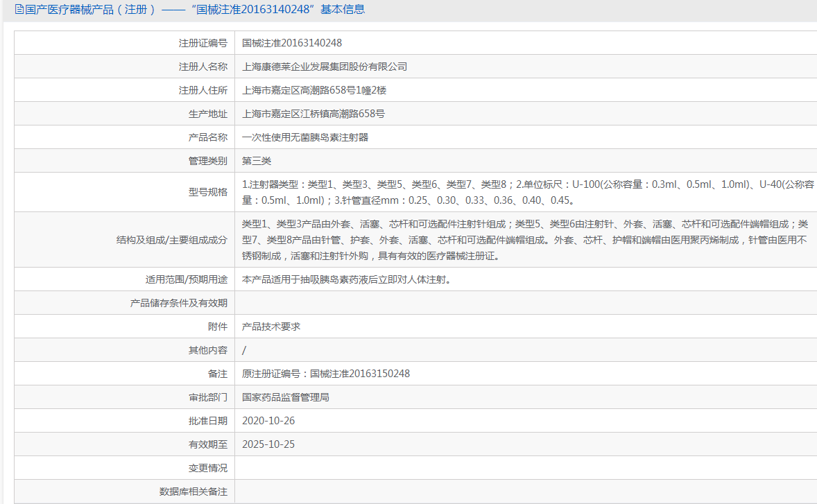Click the registrant address 上海市嘉定区高潮路658号1幢2楼

point(314,90)
